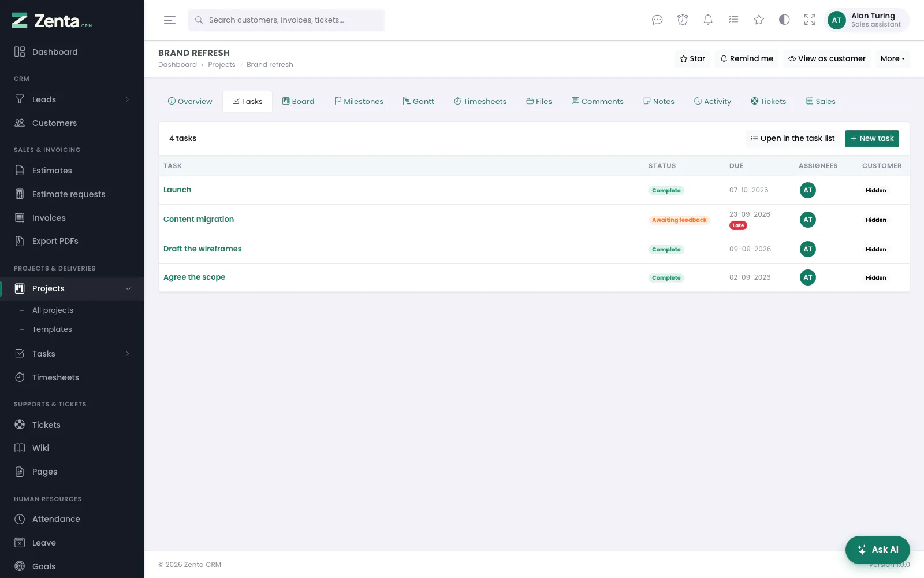Click View as customer button
The width and height of the screenshot is (924, 578).
tap(827, 59)
